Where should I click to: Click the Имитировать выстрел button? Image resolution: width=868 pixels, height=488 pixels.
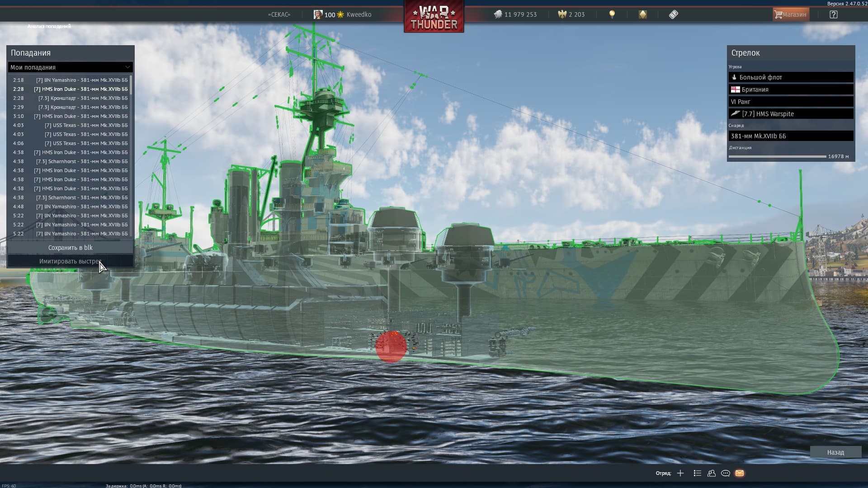click(x=71, y=261)
